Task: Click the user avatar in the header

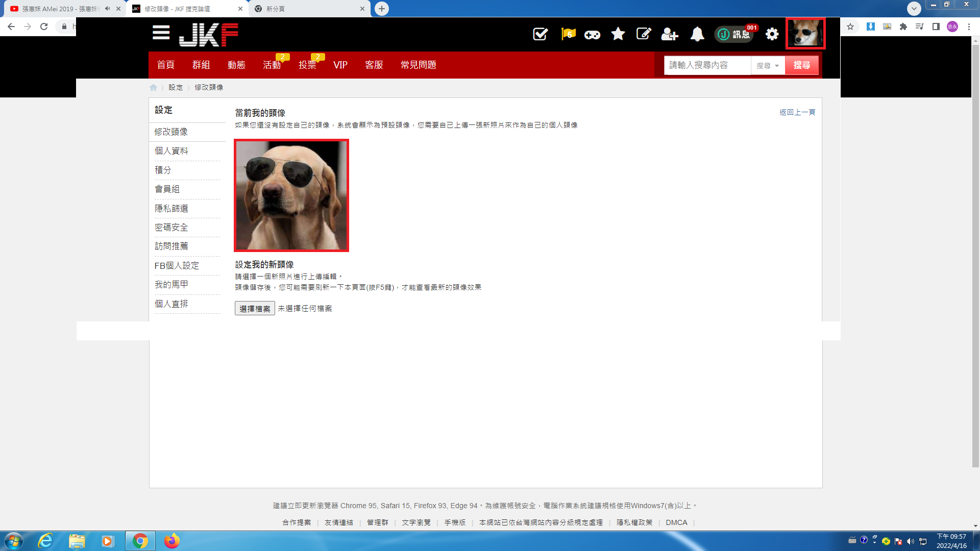Action: 805,34
